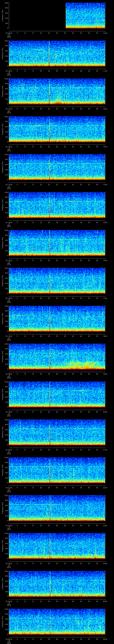
Task: Select the spectrogram panel starting at 20:10:00
Action: pyautogui.click(x=57, y=54)
